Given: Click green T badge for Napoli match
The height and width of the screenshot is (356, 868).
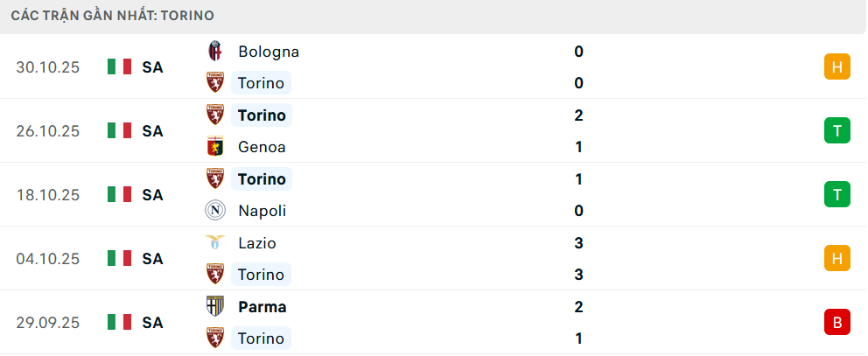Looking at the screenshot, I should pyautogui.click(x=836, y=195).
